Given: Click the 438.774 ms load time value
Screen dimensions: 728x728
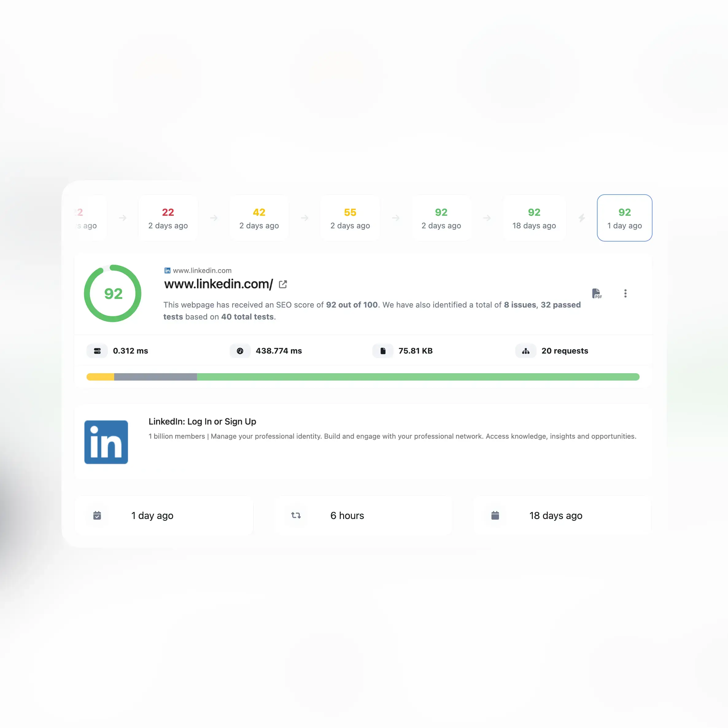Looking at the screenshot, I should pos(279,351).
